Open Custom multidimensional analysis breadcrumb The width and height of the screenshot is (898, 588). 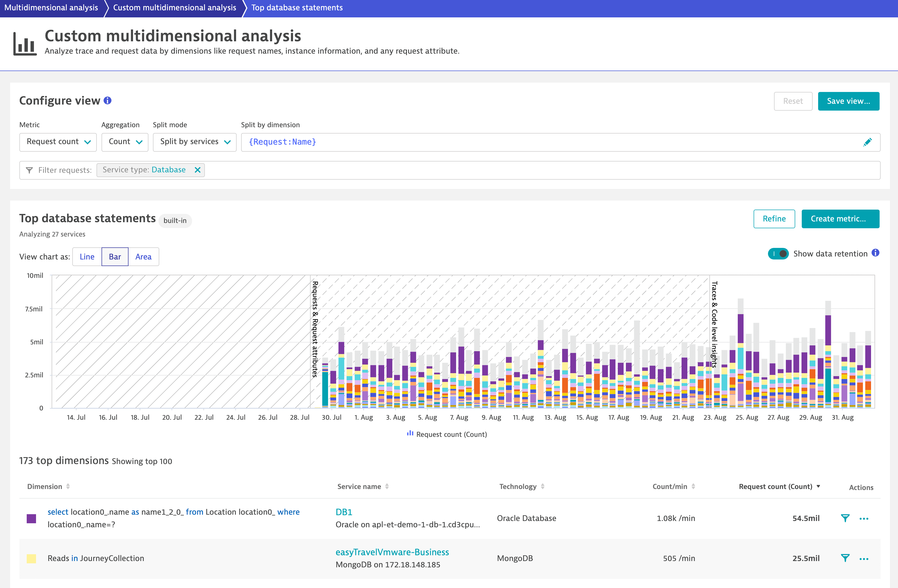click(x=174, y=8)
